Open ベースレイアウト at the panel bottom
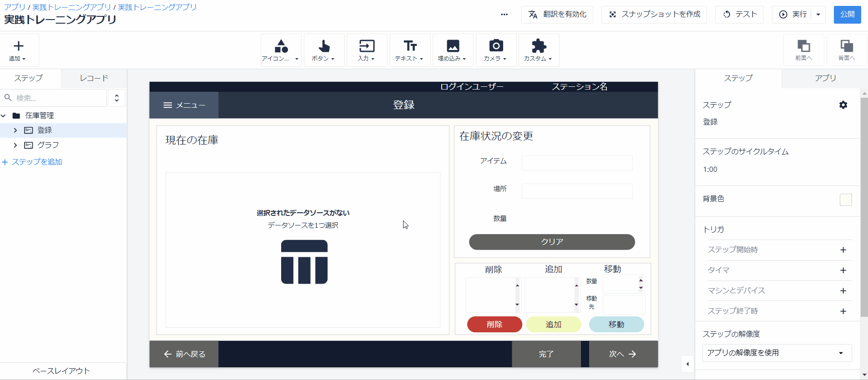Viewport: 868px width, 380px height. 61,371
